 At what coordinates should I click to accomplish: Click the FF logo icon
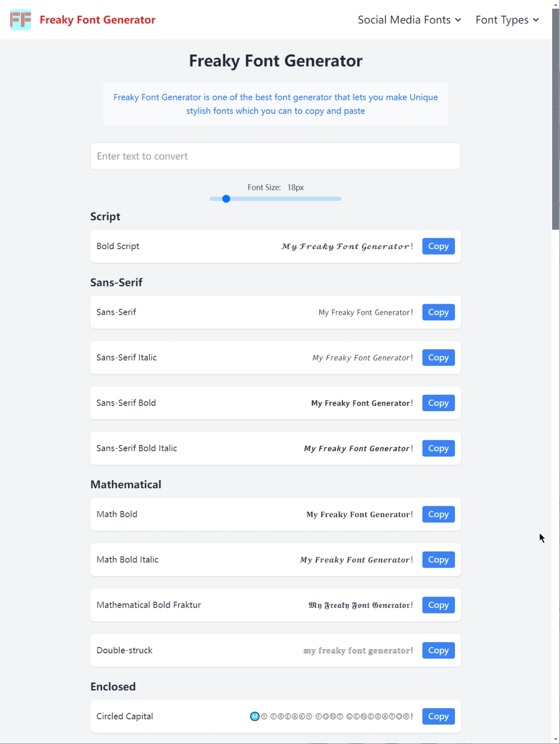tap(20, 20)
